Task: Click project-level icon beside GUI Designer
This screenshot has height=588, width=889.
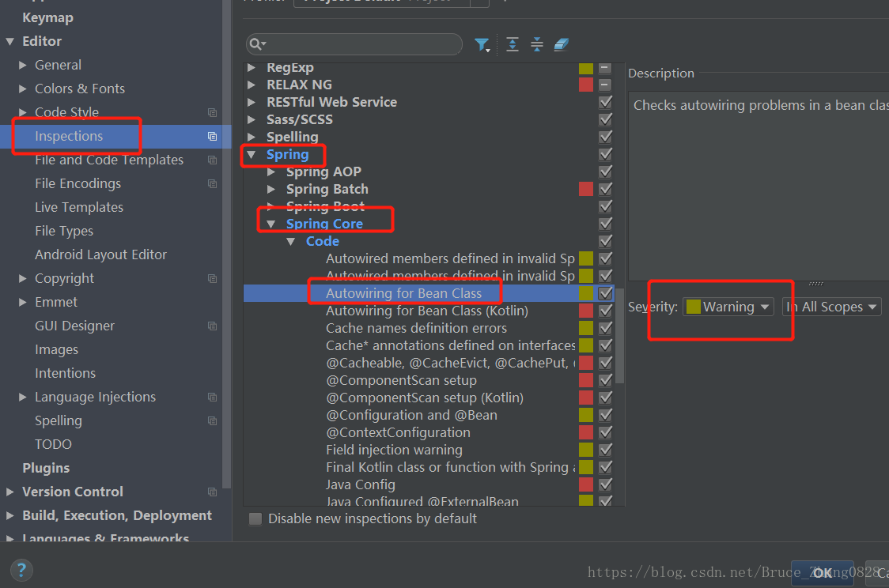Action: [x=212, y=326]
